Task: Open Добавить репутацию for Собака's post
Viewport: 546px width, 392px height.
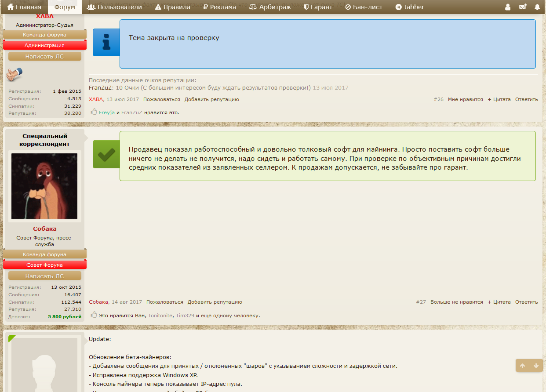Action: coord(215,302)
